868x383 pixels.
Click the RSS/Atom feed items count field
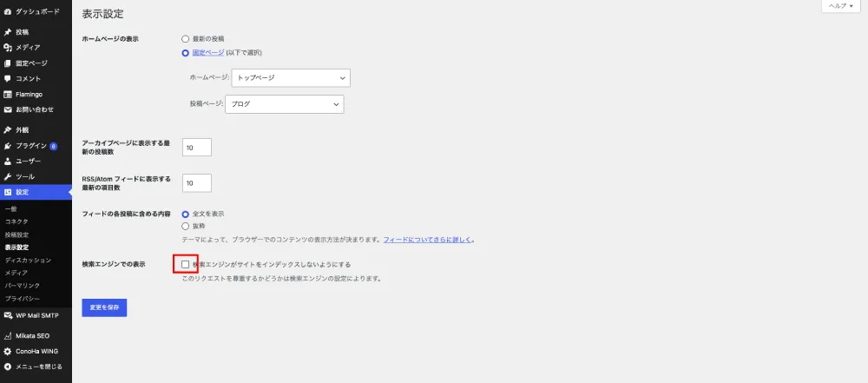196,183
